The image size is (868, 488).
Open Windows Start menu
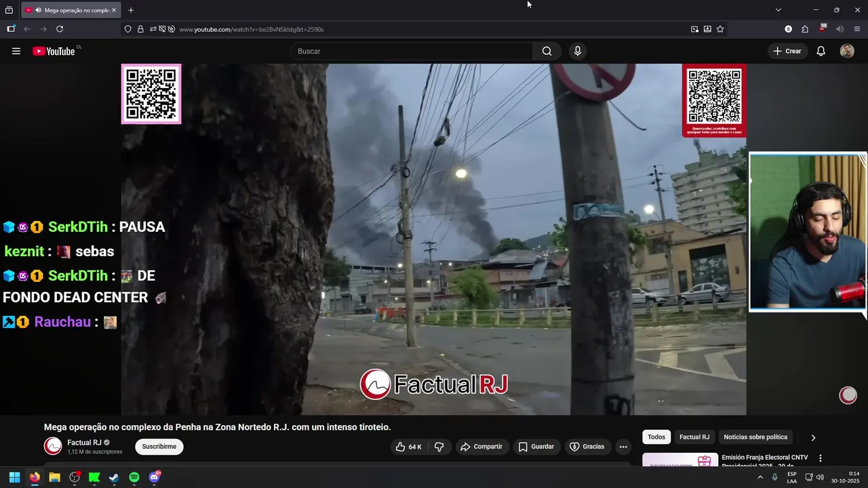pos(14,477)
